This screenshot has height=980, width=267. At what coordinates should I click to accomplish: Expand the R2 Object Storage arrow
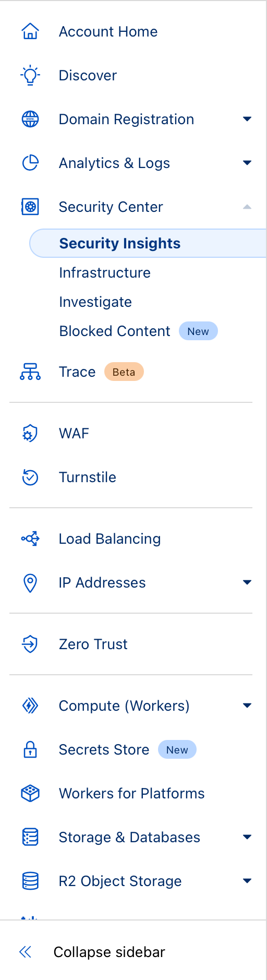pyautogui.click(x=247, y=881)
